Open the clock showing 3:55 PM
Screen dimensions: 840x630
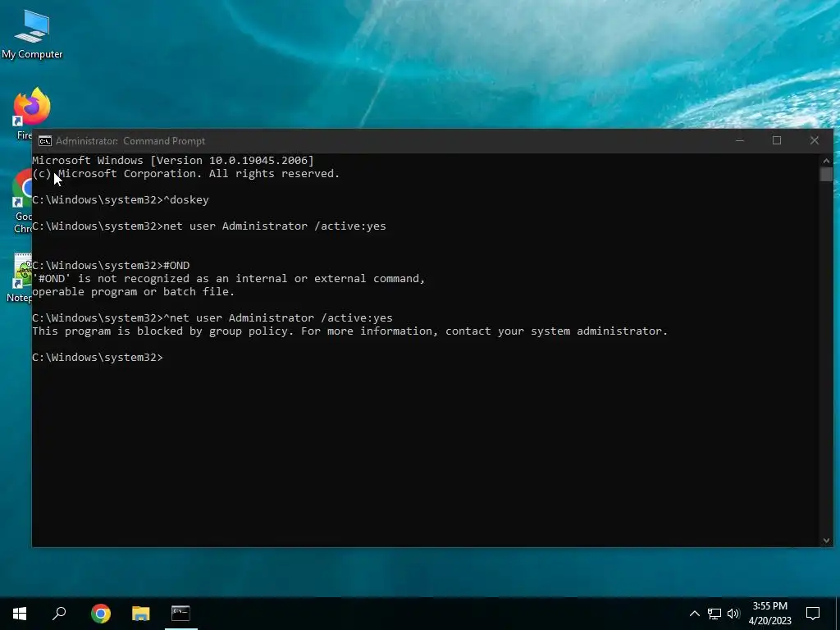769,614
